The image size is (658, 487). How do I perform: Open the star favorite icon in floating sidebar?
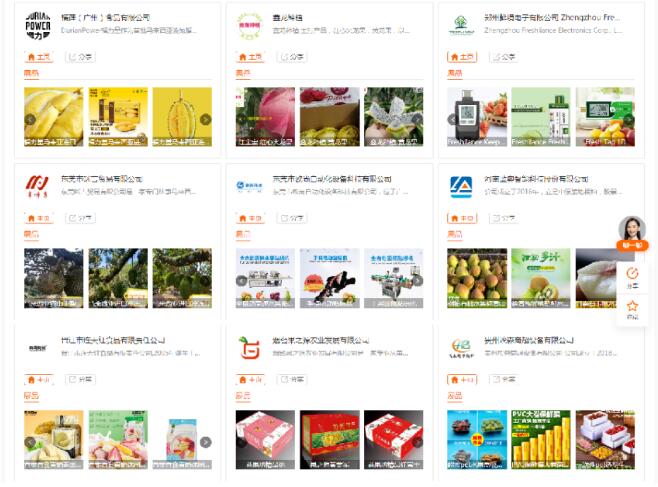632,310
